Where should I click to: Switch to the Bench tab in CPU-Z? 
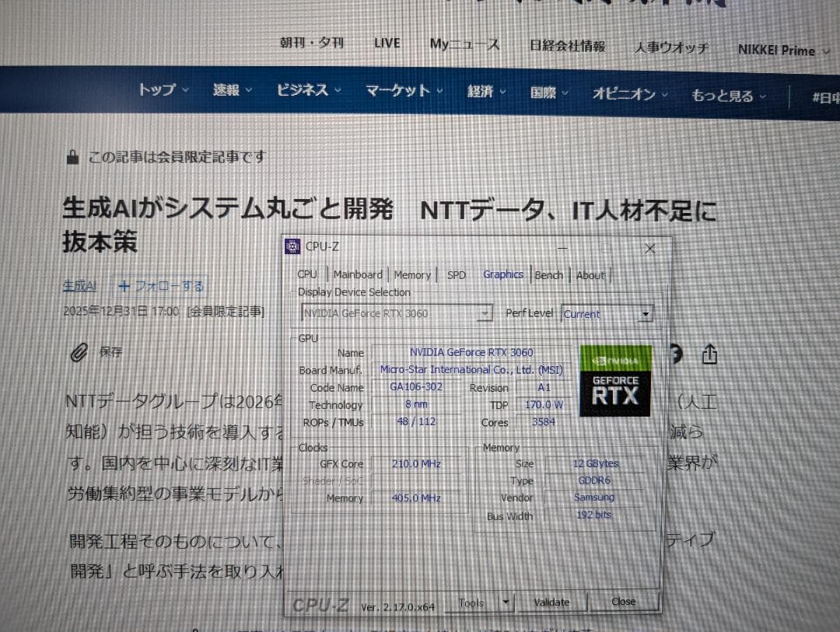549,274
